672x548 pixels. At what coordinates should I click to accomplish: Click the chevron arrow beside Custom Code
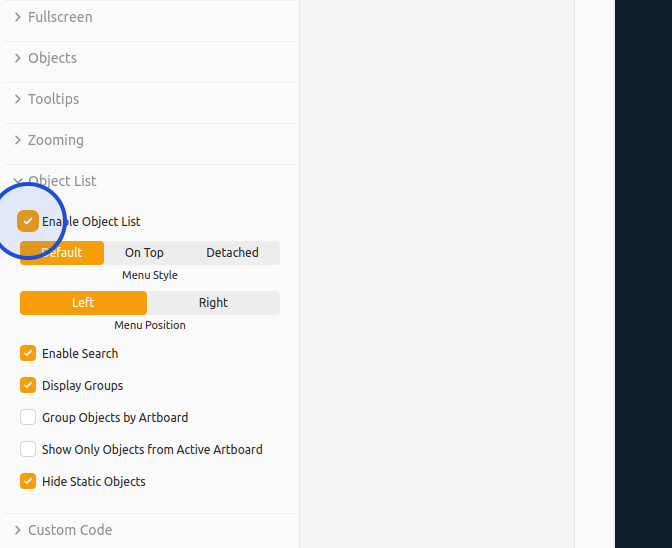click(18, 530)
